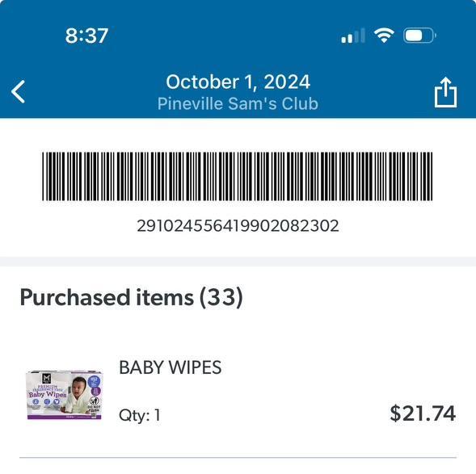This screenshot has height=474, width=476.
Task: Tap the receipt barcode image
Action: click(x=238, y=177)
